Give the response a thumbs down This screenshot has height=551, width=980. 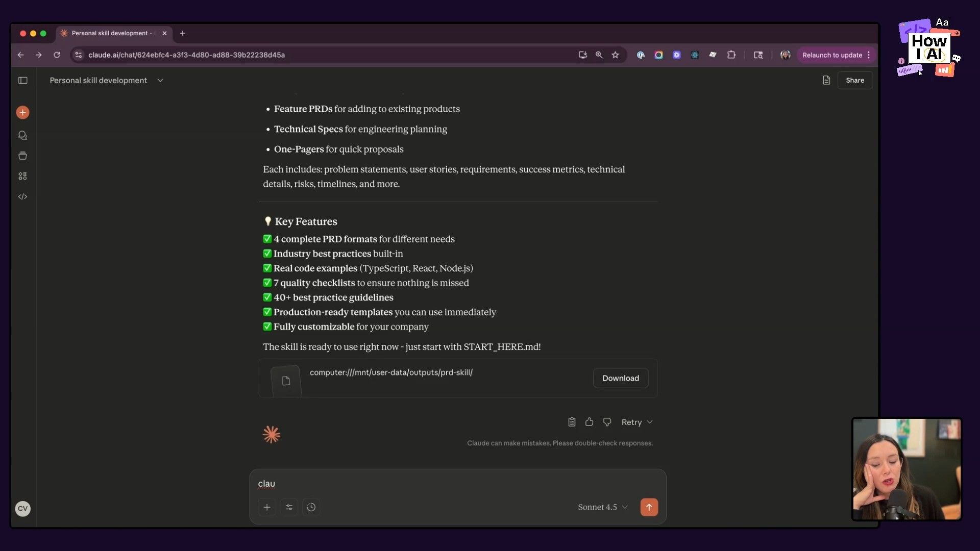[x=607, y=422]
